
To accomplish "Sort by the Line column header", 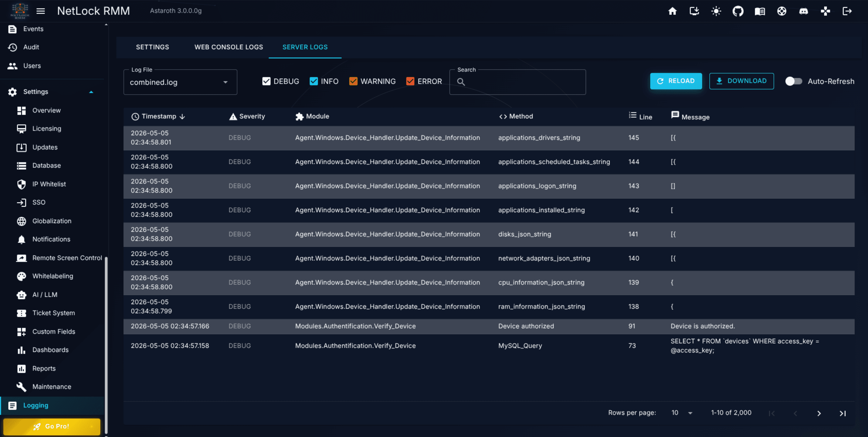I will click(x=640, y=116).
